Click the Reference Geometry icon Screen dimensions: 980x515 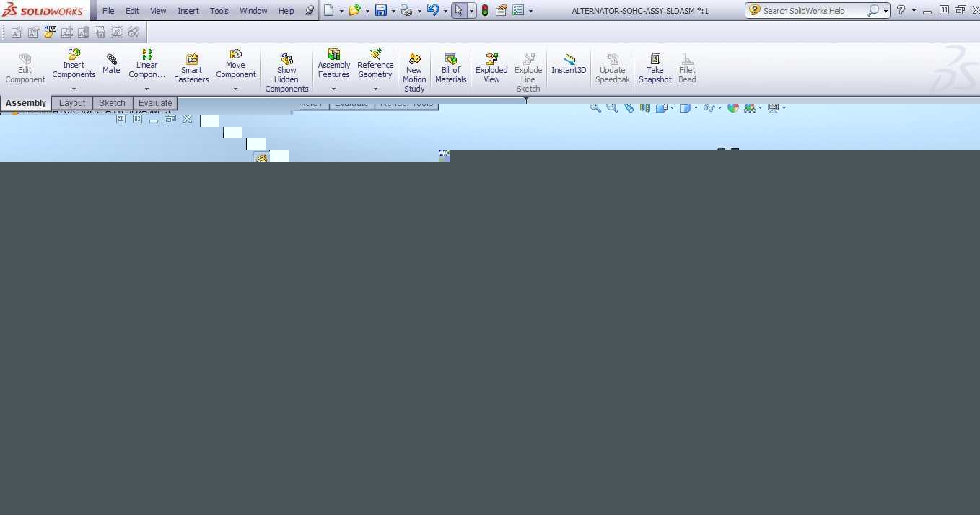(x=375, y=55)
